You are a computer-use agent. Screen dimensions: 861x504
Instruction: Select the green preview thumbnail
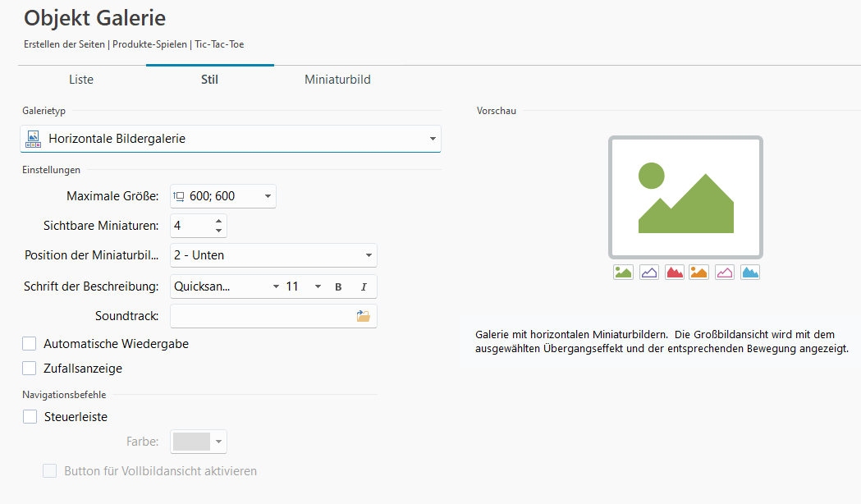pos(623,273)
